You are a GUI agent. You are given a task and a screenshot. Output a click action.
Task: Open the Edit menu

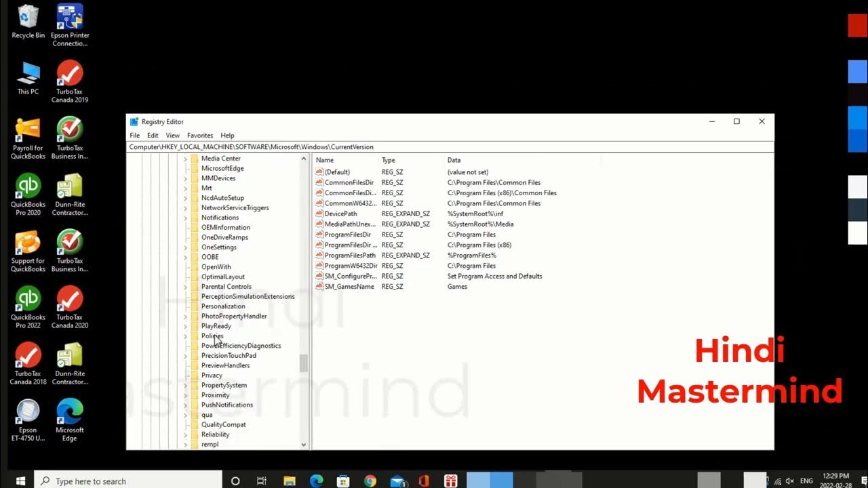coord(153,136)
